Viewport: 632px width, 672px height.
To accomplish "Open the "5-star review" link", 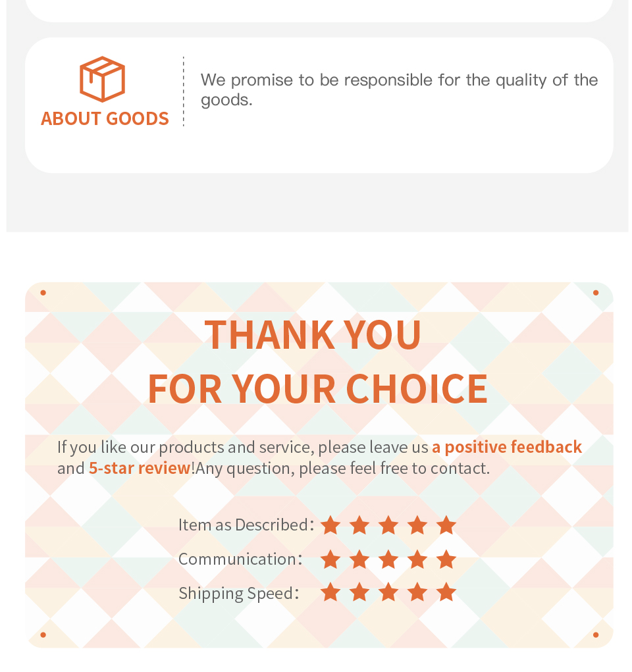I will pyautogui.click(x=140, y=468).
